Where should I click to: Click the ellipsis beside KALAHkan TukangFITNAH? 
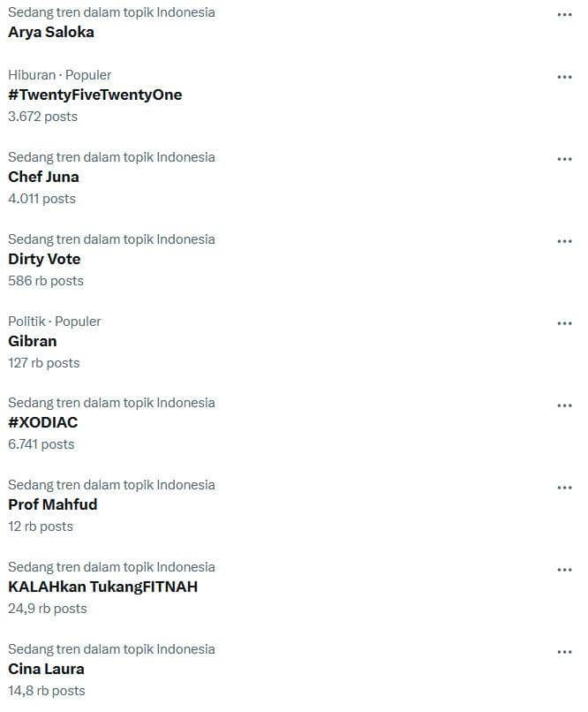pyautogui.click(x=564, y=571)
